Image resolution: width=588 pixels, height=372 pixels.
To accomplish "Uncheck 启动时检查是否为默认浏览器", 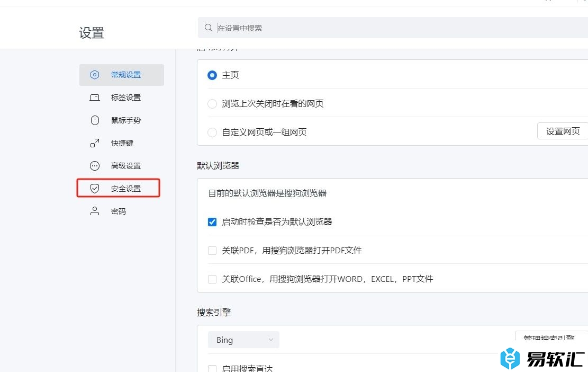I will tap(212, 222).
